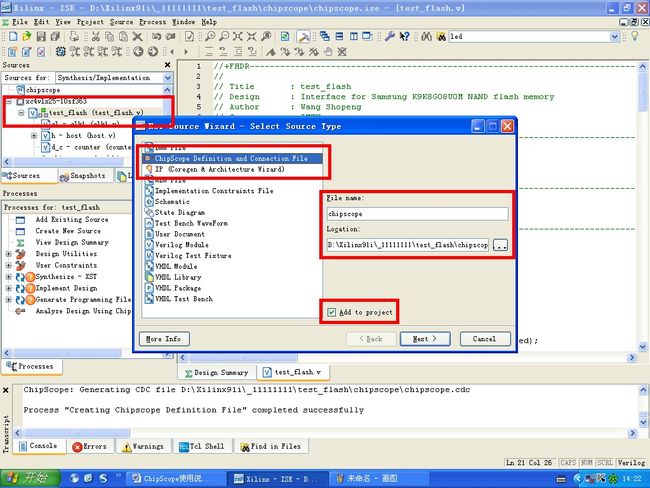Image resolution: width=650 pixels, height=488 pixels.
Task: Click the More Info button
Action: pyautogui.click(x=164, y=339)
